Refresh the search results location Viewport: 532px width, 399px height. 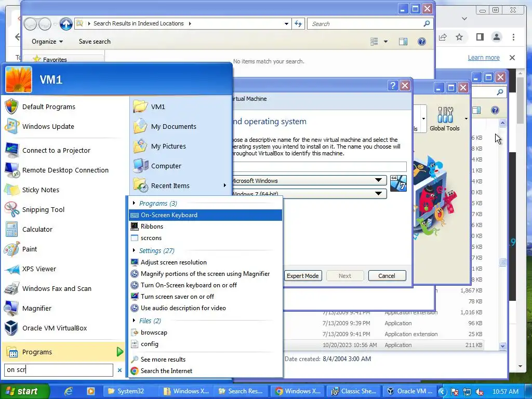(298, 23)
